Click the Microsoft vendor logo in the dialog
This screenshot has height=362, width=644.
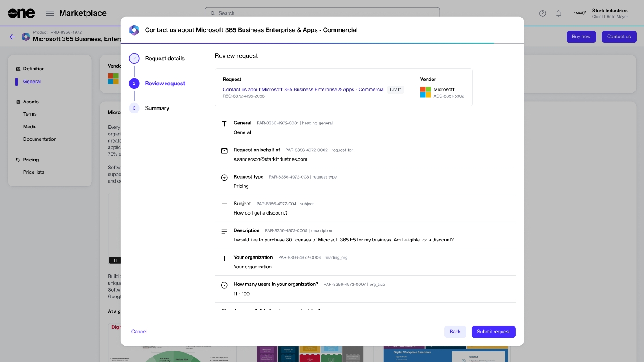(425, 92)
